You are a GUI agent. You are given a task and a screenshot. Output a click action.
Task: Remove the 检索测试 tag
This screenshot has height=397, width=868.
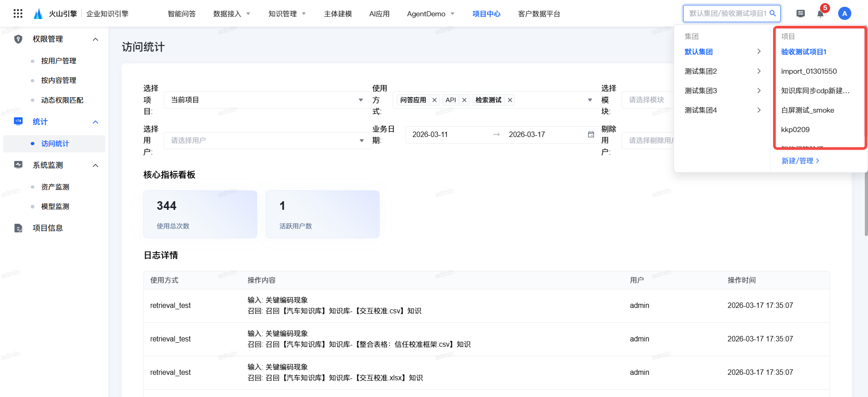[x=510, y=100]
